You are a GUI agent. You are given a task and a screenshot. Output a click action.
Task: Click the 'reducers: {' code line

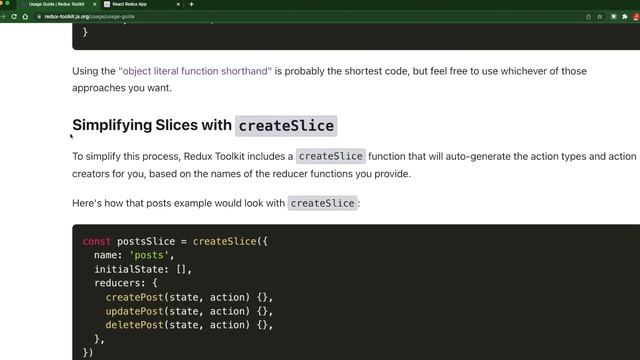126,283
